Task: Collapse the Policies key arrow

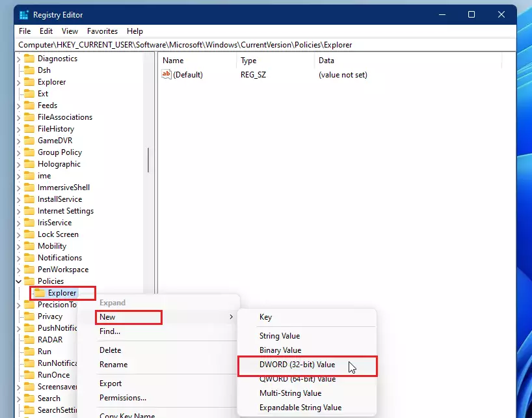Action: tap(19, 281)
